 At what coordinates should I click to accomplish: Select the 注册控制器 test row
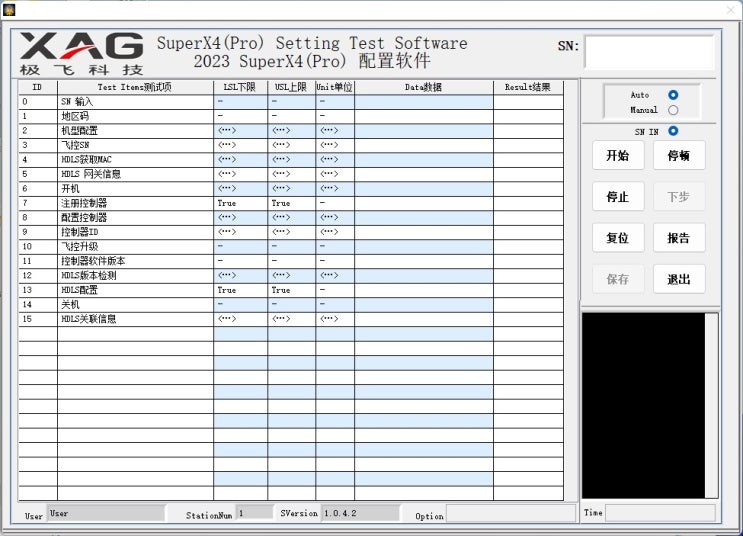click(291, 203)
